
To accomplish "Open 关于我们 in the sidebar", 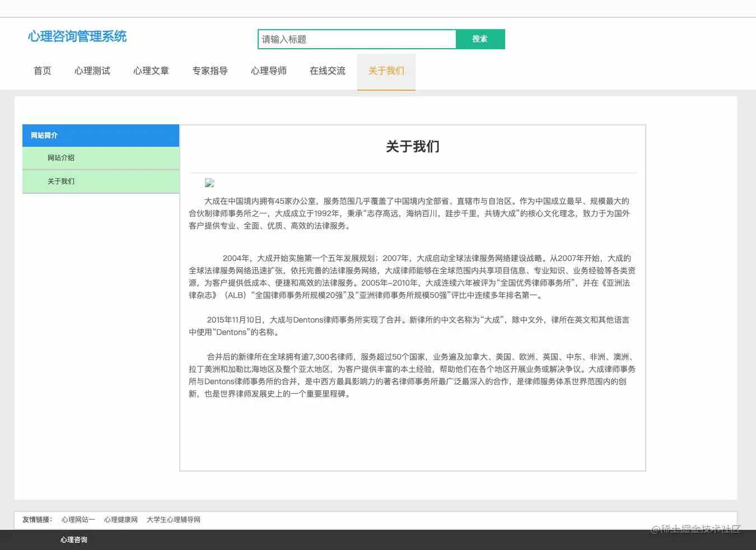I will pos(101,181).
